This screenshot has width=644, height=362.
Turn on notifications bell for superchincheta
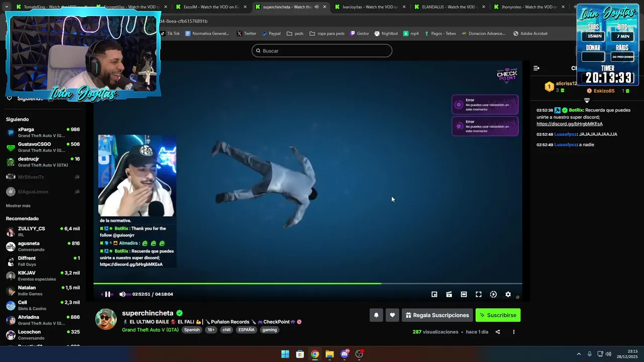point(376,315)
